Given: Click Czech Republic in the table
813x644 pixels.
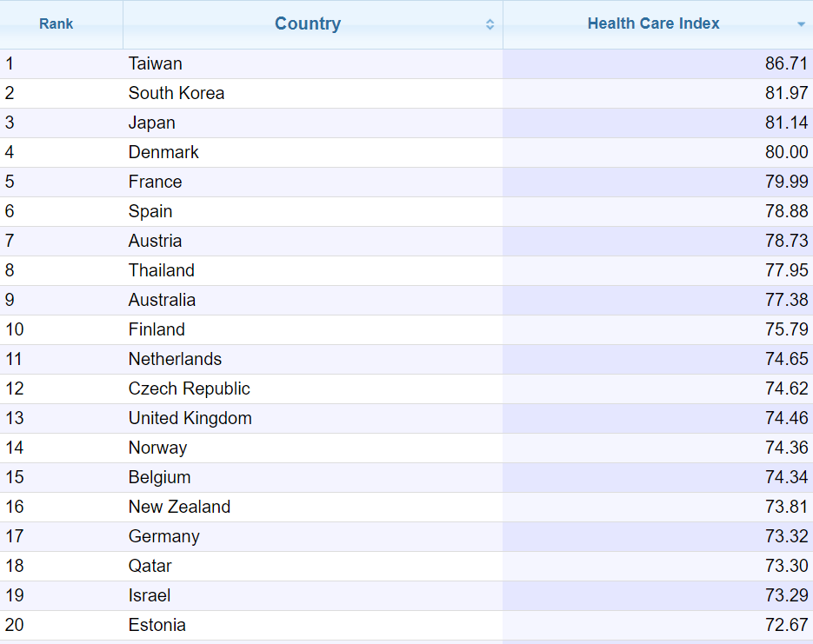Looking at the screenshot, I should (189, 388).
